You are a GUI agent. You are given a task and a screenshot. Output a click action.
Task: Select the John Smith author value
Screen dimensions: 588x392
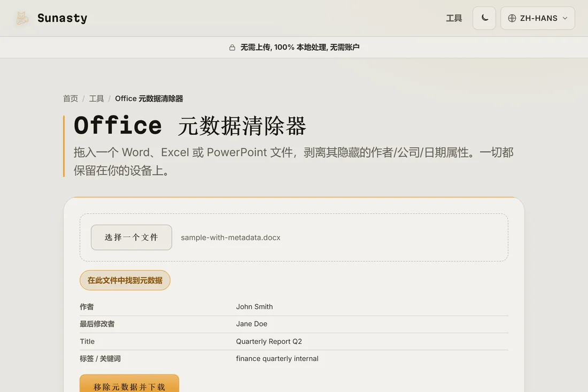(254, 306)
